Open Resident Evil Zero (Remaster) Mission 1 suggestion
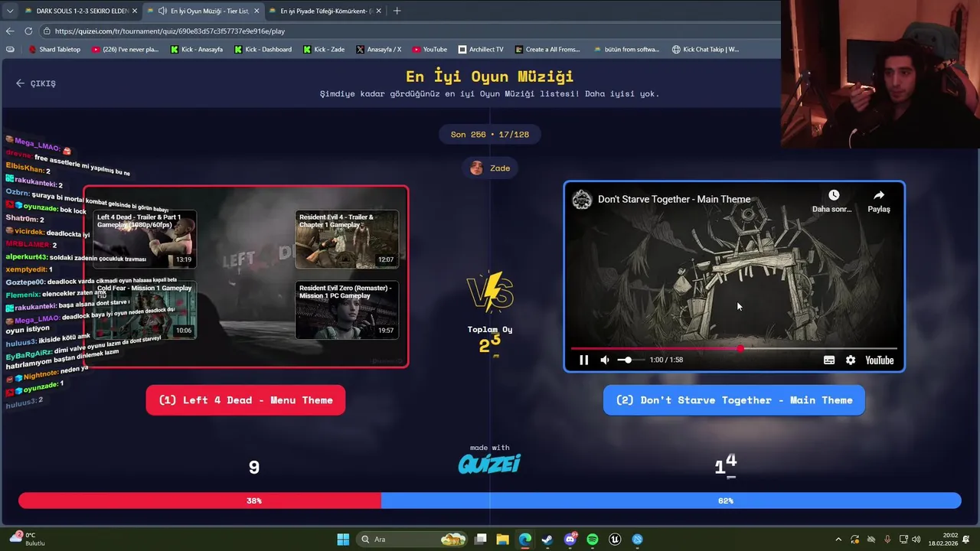This screenshot has width=980, height=551. [x=347, y=310]
